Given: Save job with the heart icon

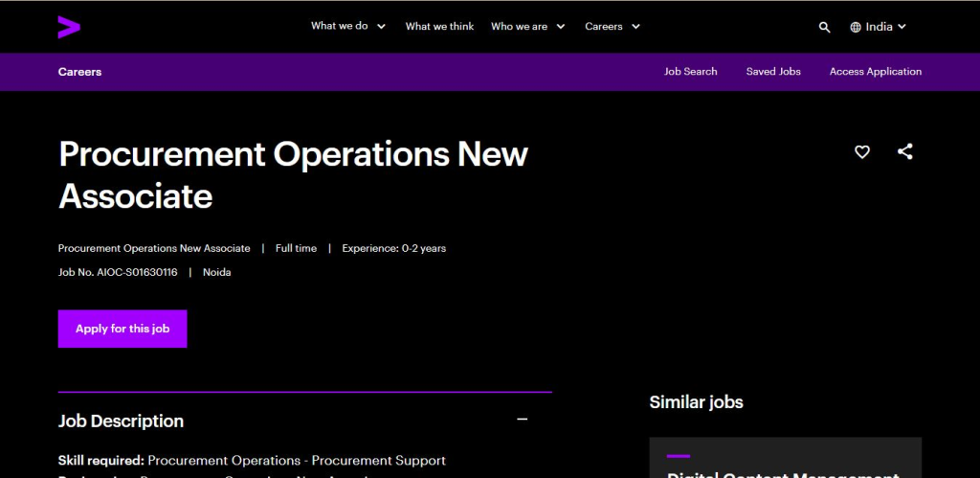Looking at the screenshot, I should pos(862,151).
